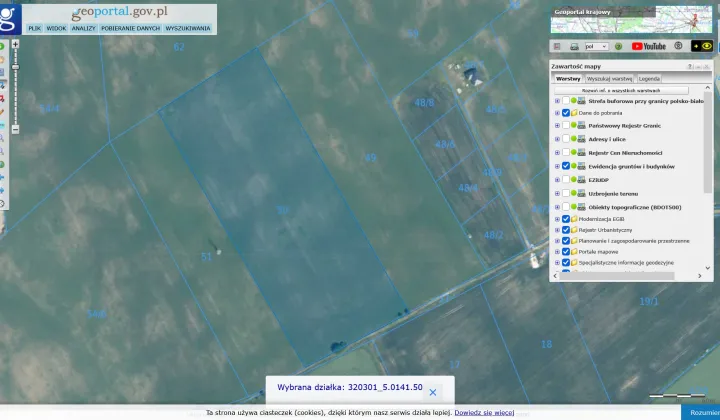Click the print map icon in top toolbar
The height and width of the screenshot is (420, 720).
click(574, 46)
